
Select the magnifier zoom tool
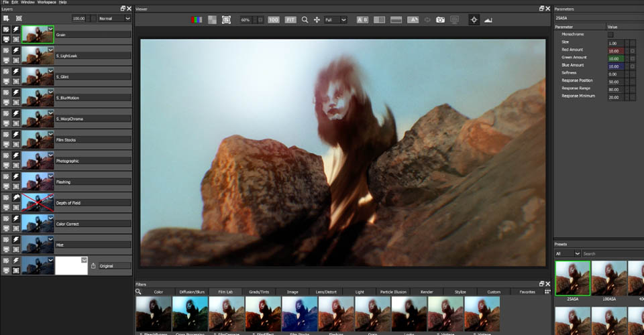[305, 19]
